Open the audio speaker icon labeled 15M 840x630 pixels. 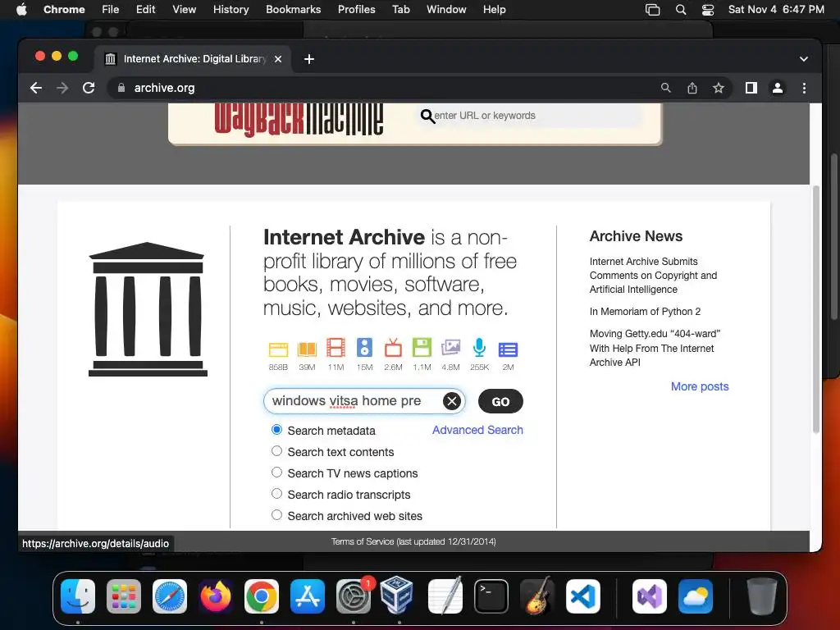364,348
